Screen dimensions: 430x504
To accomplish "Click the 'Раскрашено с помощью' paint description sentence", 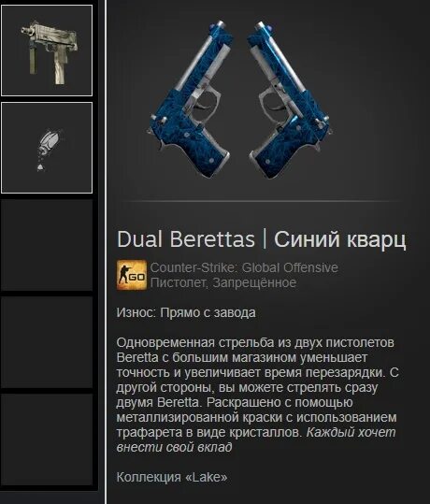I will click(x=256, y=417).
